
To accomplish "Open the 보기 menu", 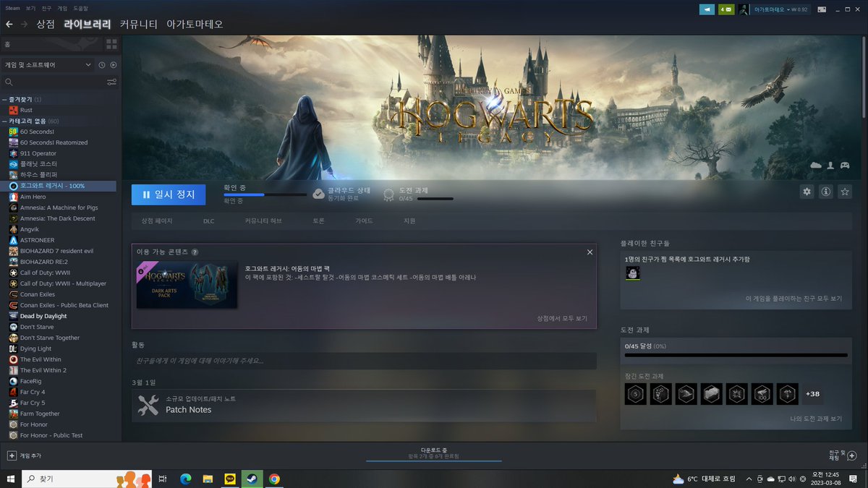I will (30, 8).
